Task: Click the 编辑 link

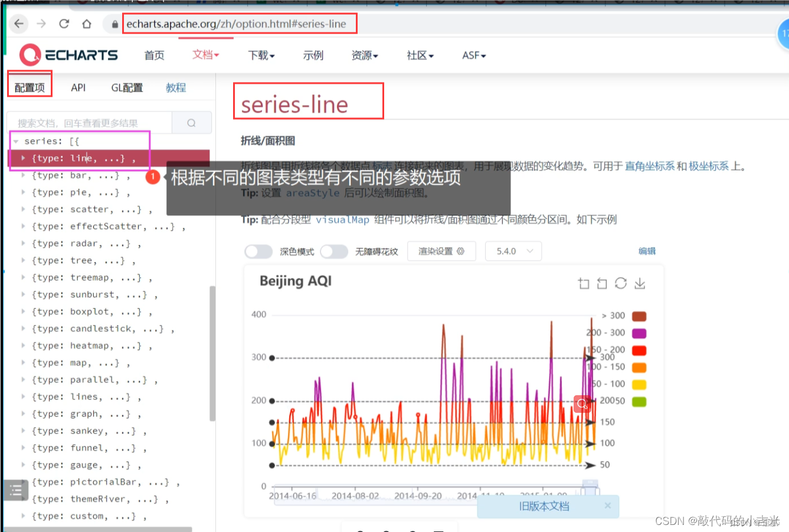Action: (x=647, y=251)
